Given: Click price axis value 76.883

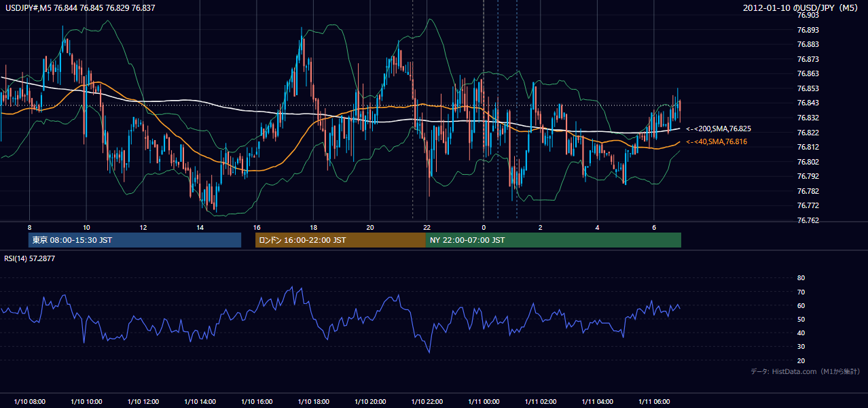Looking at the screenshot, I should coord(808,44).
